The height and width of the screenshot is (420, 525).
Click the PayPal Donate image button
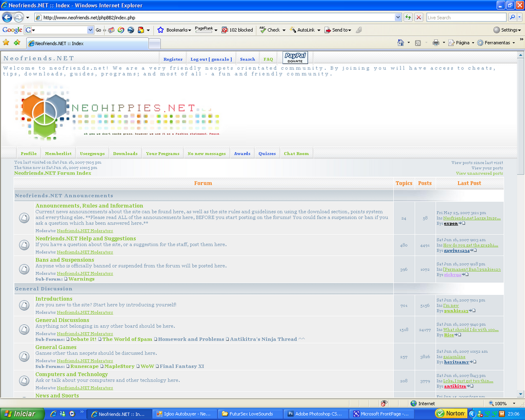(295, 58)
